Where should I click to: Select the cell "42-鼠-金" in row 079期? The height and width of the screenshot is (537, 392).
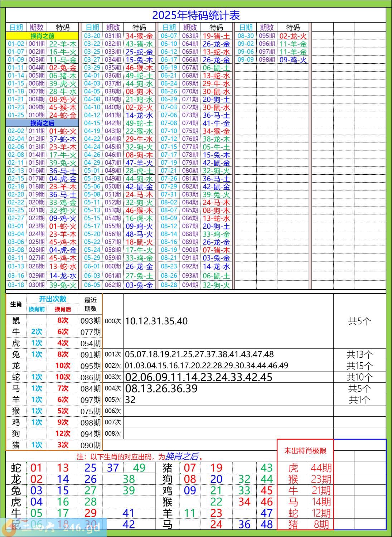pyautogui.click(x=216, y=163)
